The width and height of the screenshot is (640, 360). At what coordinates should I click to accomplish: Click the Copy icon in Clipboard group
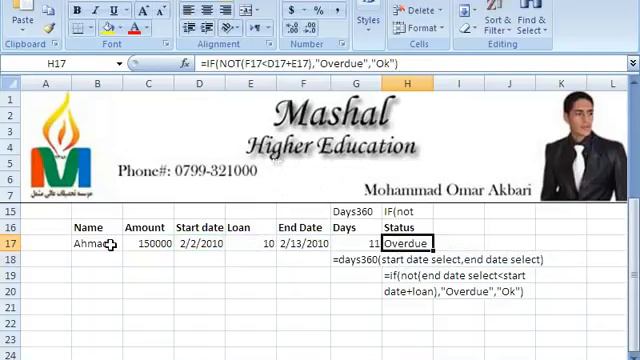pyautogui.click(x=48, y=10)
